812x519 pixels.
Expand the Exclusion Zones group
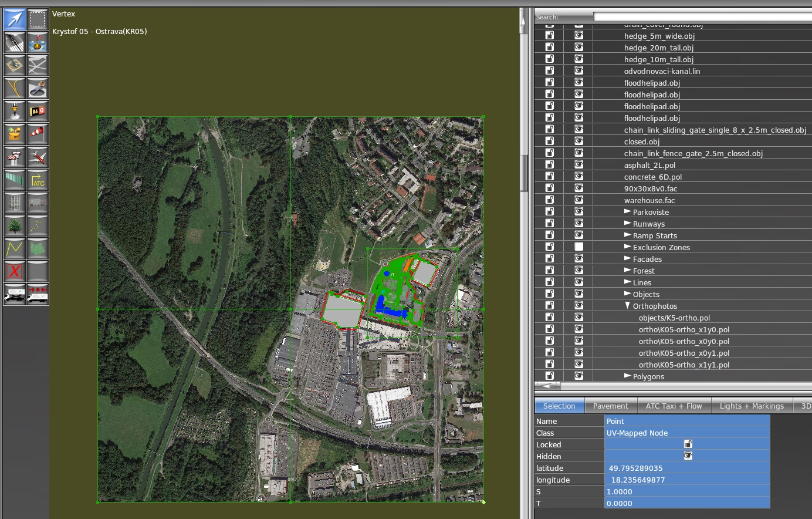tap(627, 247)
